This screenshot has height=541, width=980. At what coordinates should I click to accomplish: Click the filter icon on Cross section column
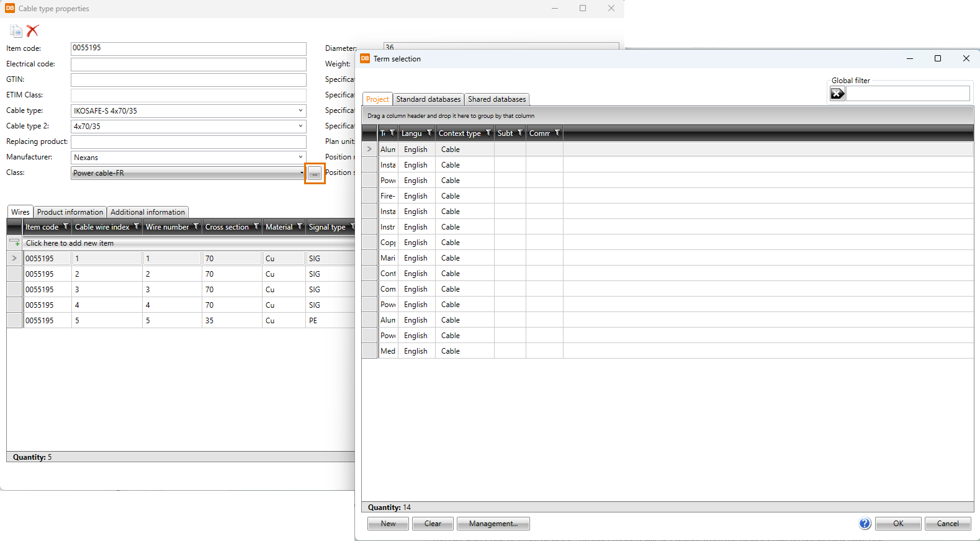point(256,227)
